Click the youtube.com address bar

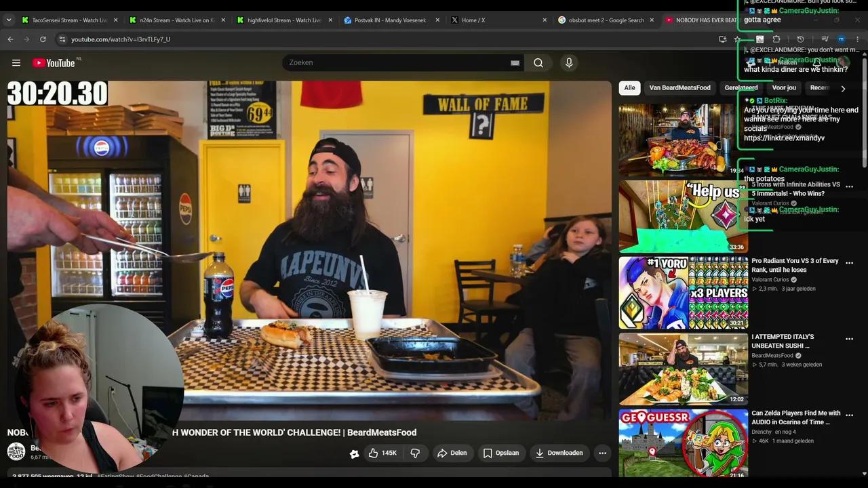click(x=387, y=39)
